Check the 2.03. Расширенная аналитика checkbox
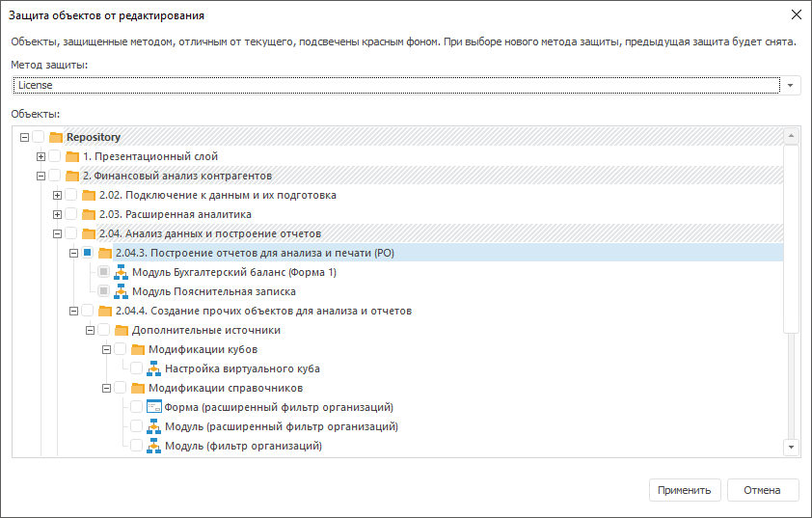The image size is (812, 518). pyautogui.click(x=71, y=214)
